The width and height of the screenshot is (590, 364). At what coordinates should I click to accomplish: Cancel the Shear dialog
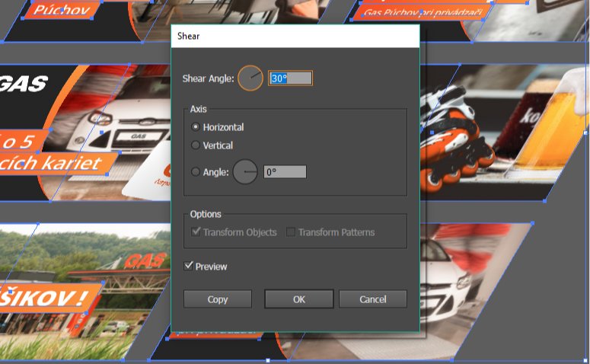tap(373, 299)
